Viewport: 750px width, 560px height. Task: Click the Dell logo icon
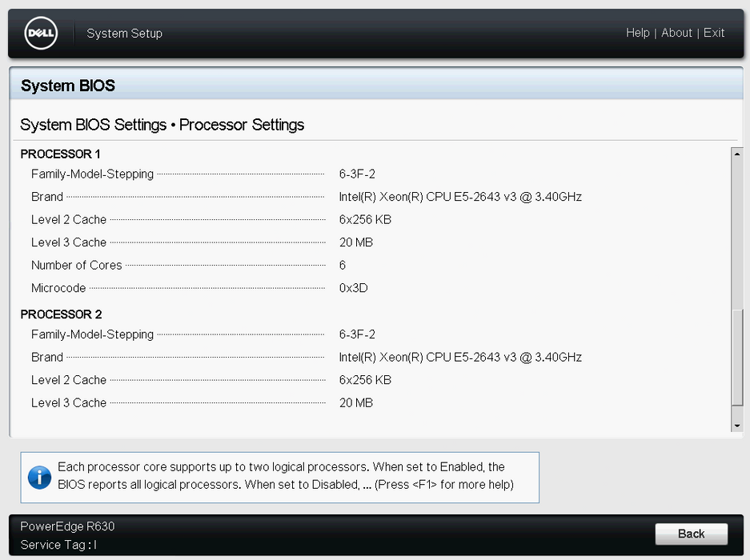click(x=41, y=33)
